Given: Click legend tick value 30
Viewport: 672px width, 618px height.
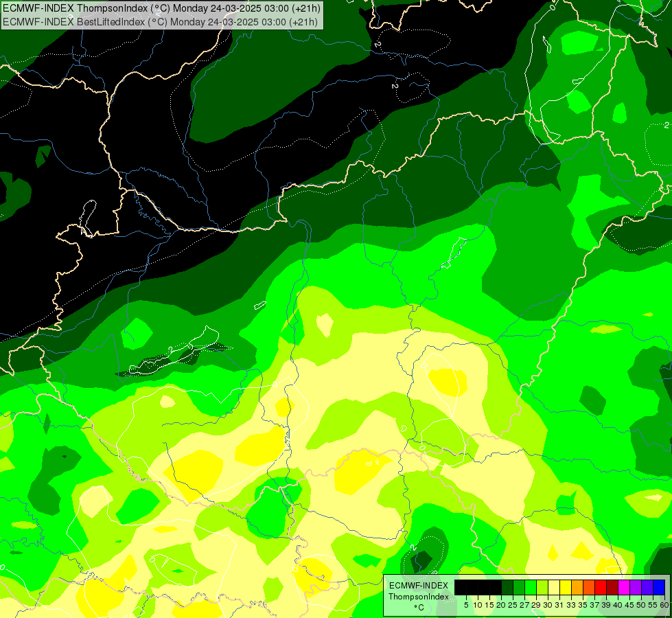Looking at the screenshot, I should 548,605.
